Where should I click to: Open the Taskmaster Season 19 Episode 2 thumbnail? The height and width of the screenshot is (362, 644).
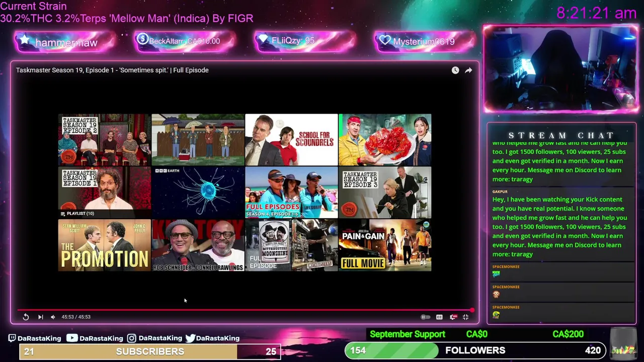coord(104,139)
